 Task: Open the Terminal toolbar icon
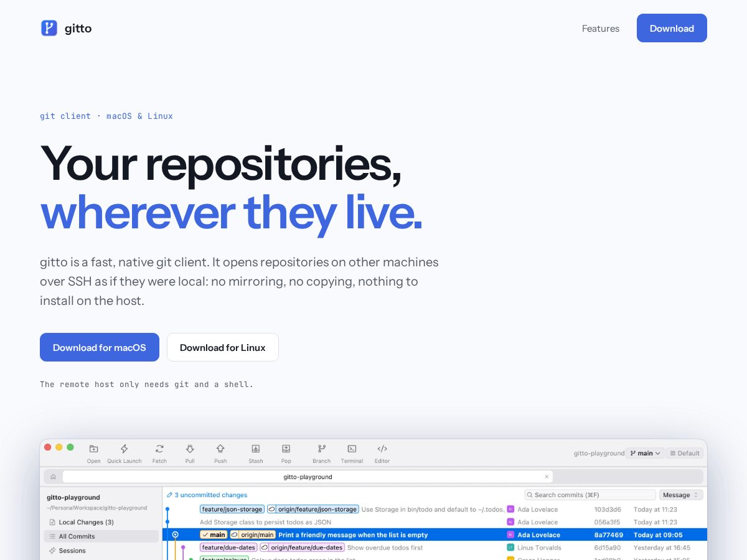click(352, 449)
